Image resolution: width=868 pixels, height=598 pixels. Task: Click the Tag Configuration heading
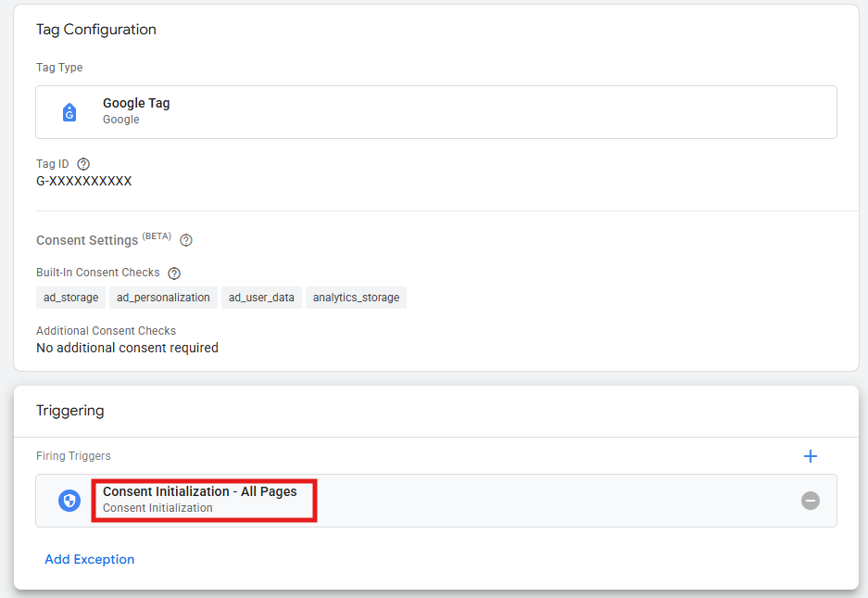tap(96, 30)
